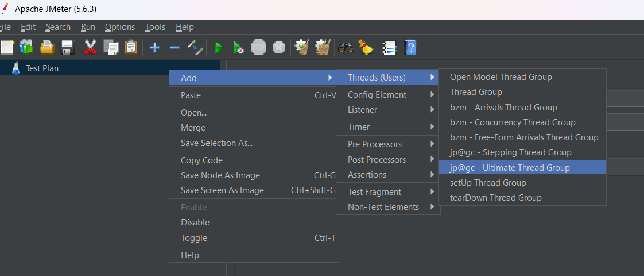The width and height of the screenshot is (644, 276).
Task: Choose Help at context menu bottom
Action: 254,255
